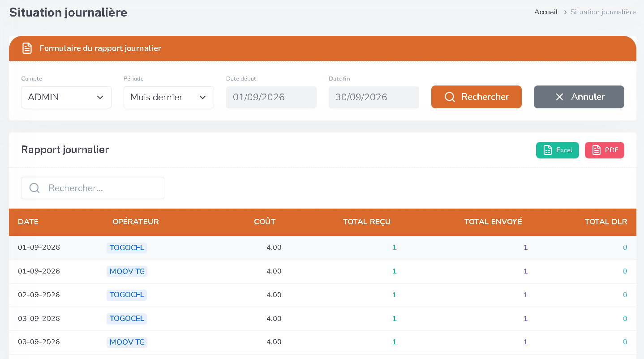The image size is (644, 359).
Task: Click the Total envoyé value 1 in the 02-09-2026 row
Action: [526, 295]
